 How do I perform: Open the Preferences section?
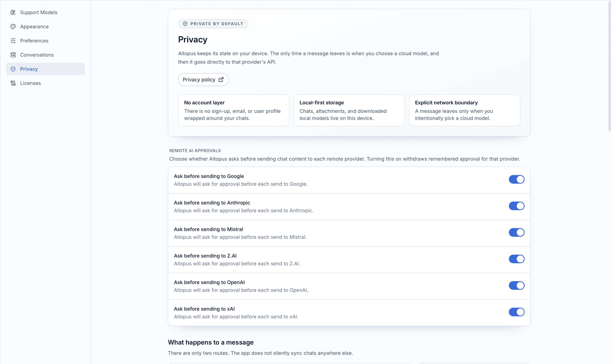46,41
